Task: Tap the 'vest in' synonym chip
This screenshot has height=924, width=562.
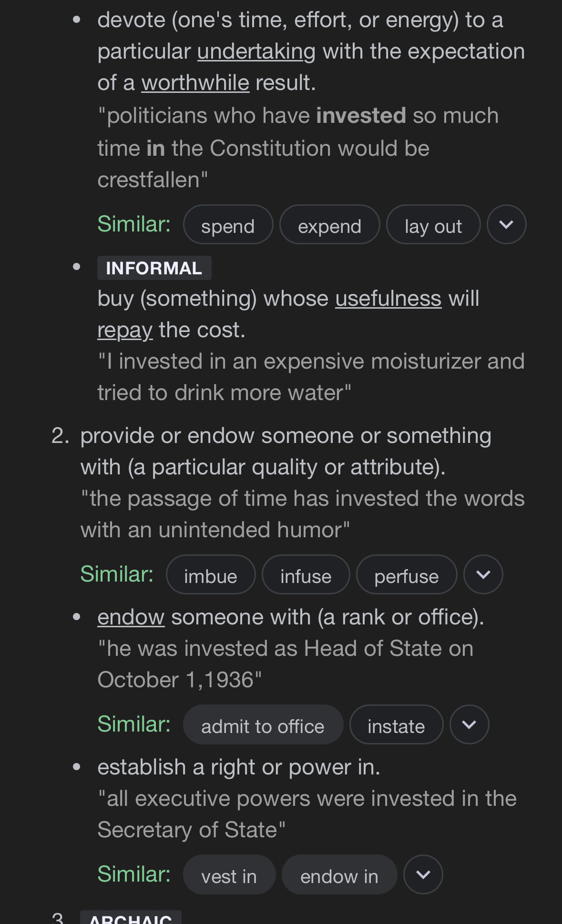Action: (229, 875)
